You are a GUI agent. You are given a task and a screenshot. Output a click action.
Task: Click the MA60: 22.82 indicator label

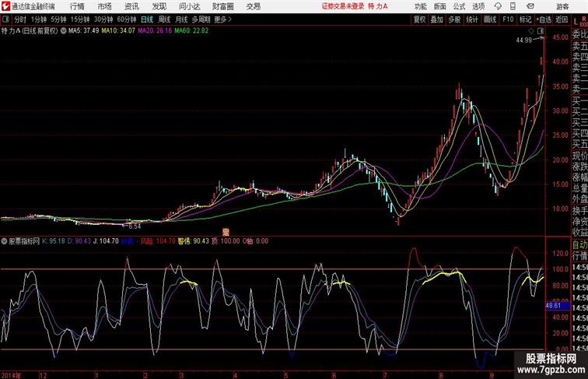click(x=191, y=31)
